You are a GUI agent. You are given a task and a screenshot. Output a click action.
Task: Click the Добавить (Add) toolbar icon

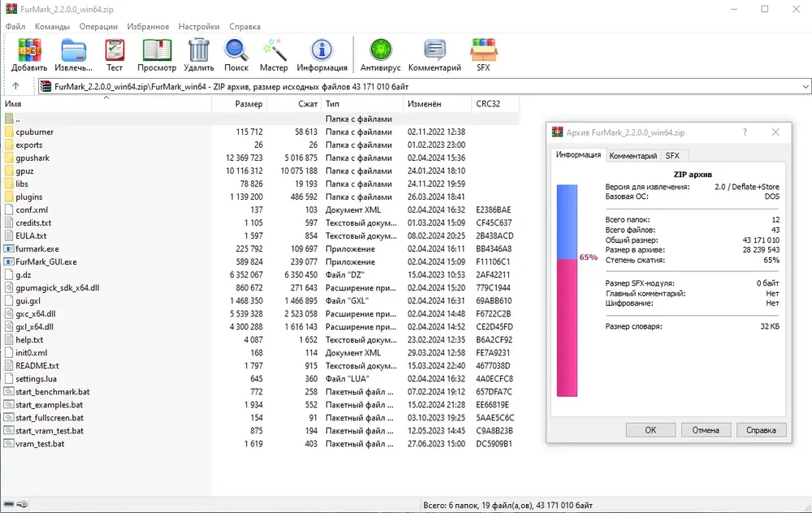28,50
